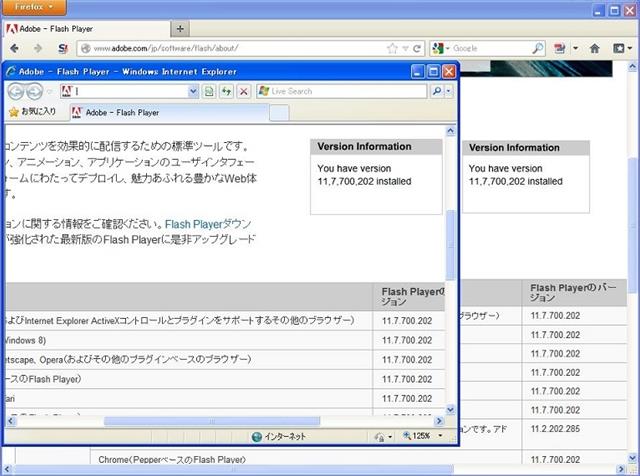The image size is (640, 476).
Task: Reload page with Firefox refresh icon
Action: (417, 49)
